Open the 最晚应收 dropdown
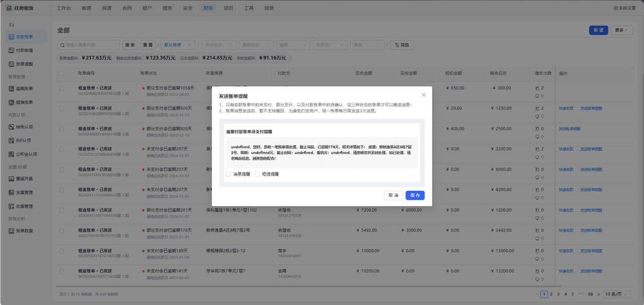Screen dimensions: 644x305 [x=256, y=45]
